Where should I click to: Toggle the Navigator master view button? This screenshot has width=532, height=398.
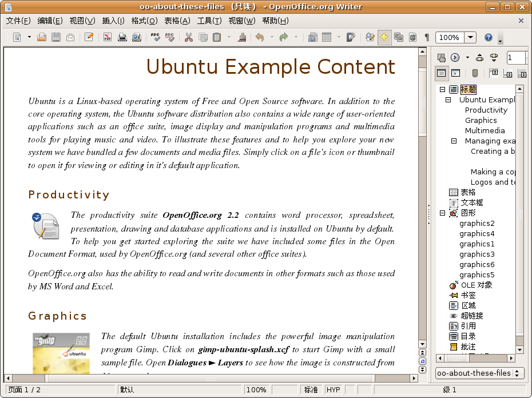(x=441, y=58)
